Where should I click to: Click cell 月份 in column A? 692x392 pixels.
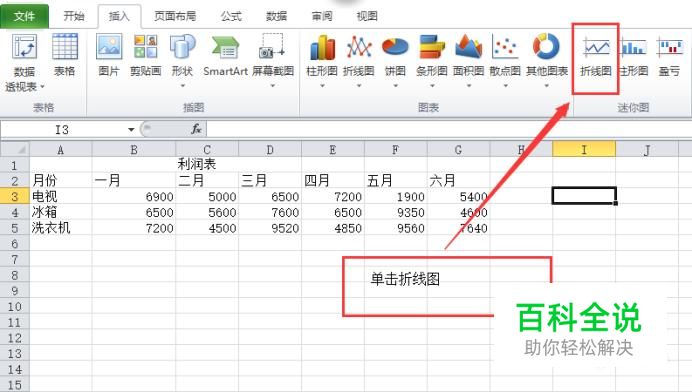point(60,180)
